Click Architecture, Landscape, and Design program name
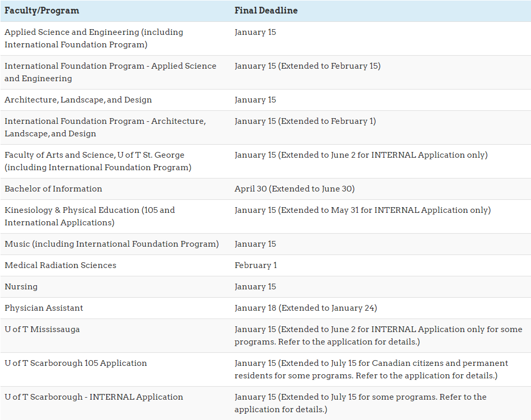Screen dimensions: 531x420 click(x=78, y=100)
